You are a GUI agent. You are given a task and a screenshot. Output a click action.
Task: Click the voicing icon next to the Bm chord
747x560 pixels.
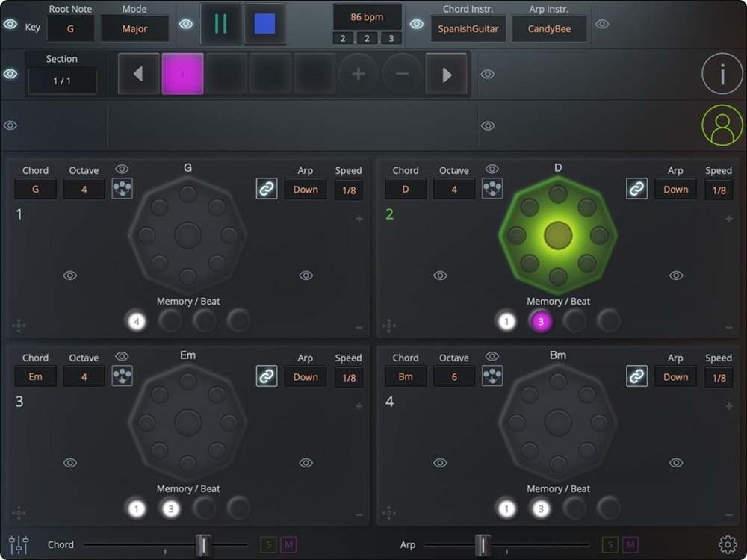[492, 376]
